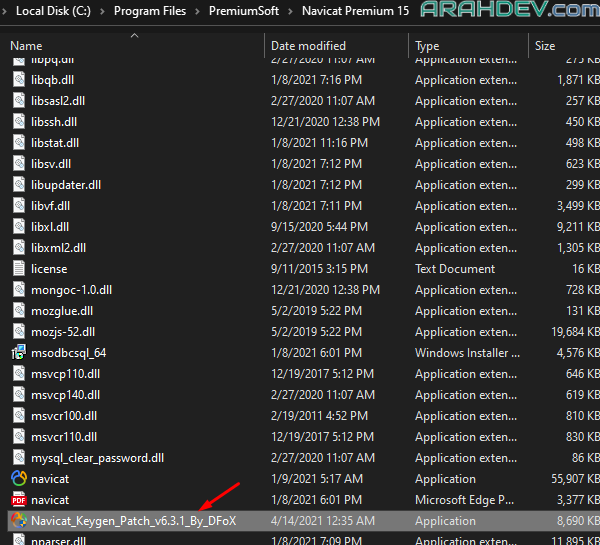The width and height of the screenshot is (600, 545).
Task: Sort files by the Name column
Action: click(26, 46)
